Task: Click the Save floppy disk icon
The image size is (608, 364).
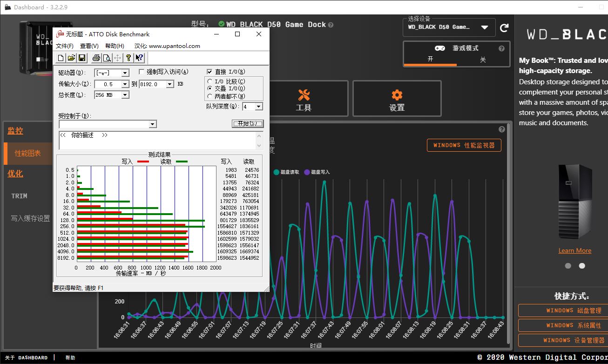Action: click(82, 58)
